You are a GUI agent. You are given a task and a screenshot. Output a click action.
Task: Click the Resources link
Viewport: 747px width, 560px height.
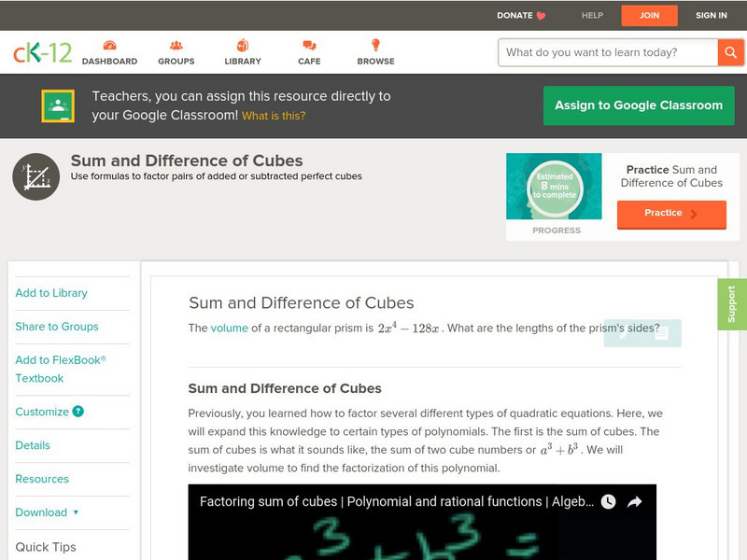(x=42, y=479)
